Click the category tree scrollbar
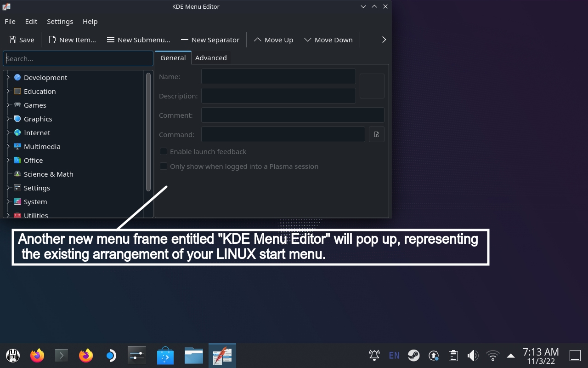 (x=148, y=132)
